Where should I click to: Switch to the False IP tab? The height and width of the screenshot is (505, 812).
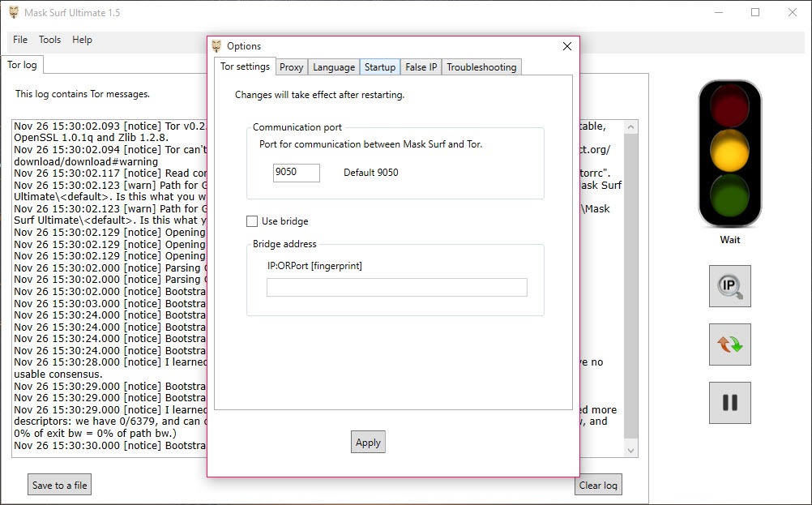coord(421,67)
